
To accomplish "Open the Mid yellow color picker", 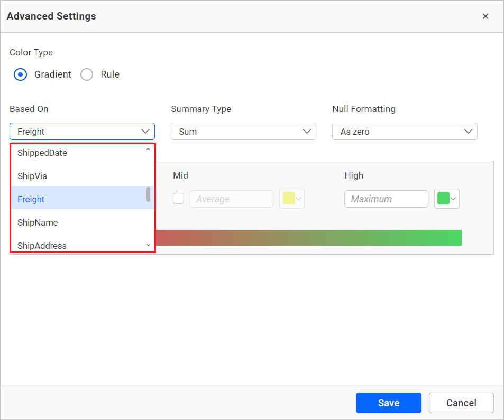I will click(292, 199).
